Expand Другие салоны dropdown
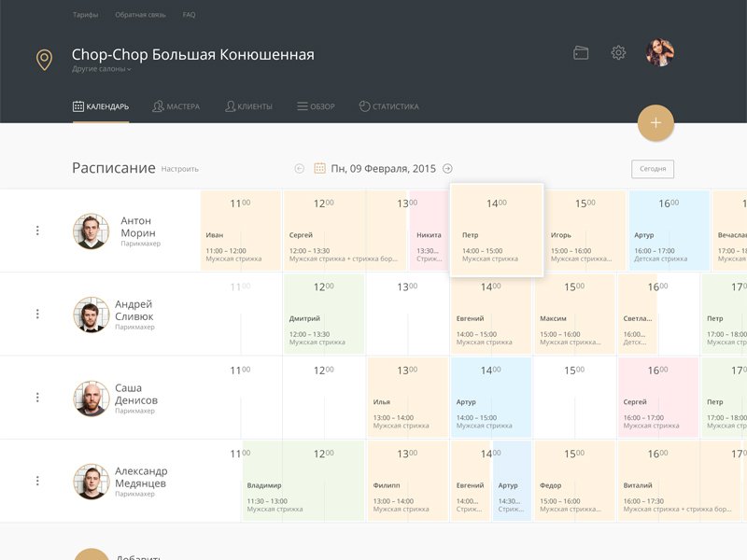This screenshot has width=747, height=560. pyautogui.click(x=101, y=69)
